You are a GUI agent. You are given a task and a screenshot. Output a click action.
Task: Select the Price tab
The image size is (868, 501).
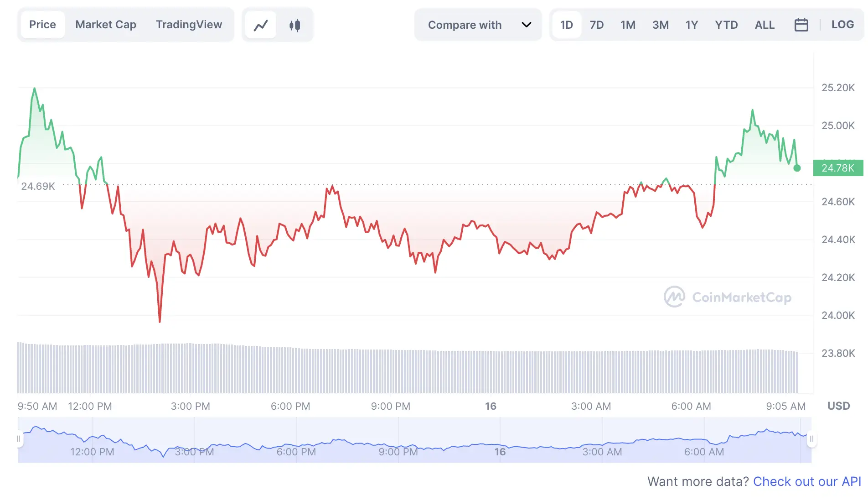(42, 25)
